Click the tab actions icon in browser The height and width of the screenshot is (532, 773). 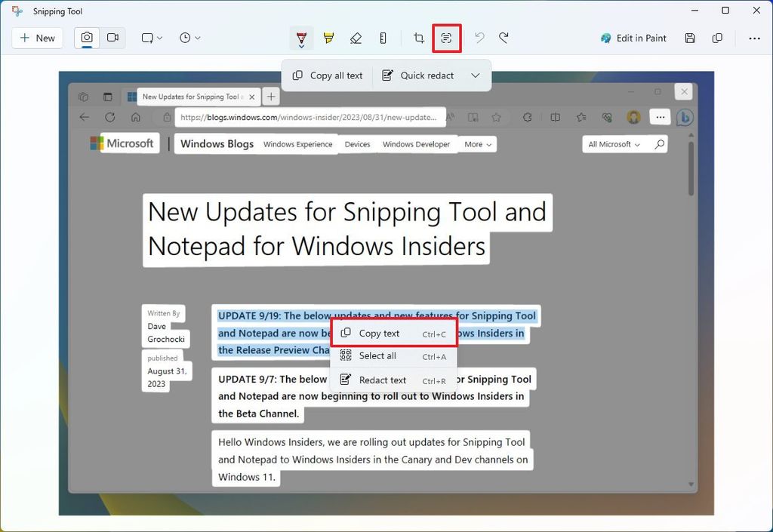pos(107,97)
